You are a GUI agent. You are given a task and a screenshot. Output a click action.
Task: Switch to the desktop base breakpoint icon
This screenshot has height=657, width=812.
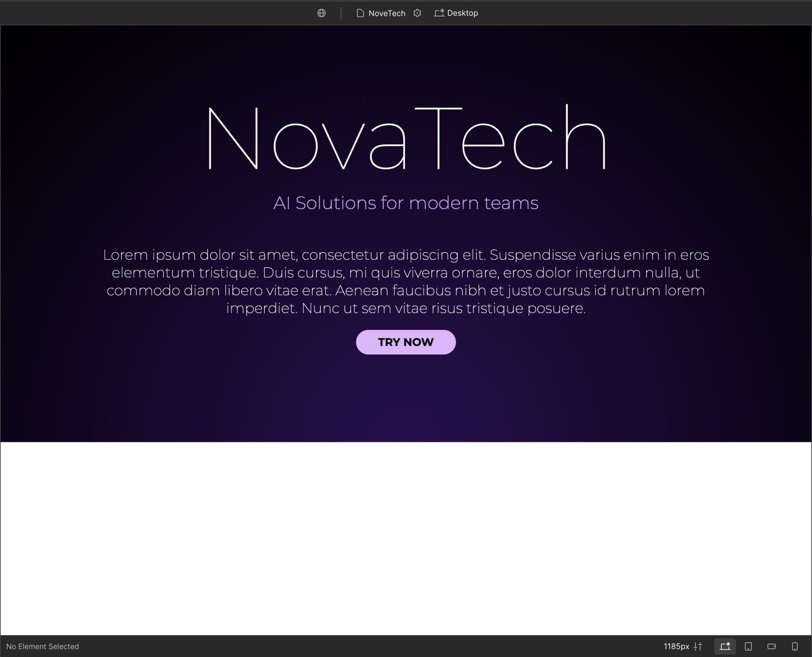click(x=725, y=646)
